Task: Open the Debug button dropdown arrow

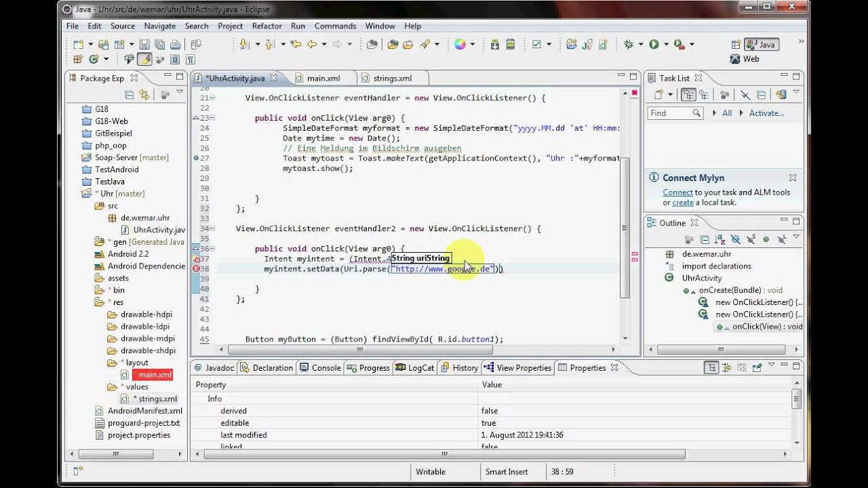Action: point(641,44)
